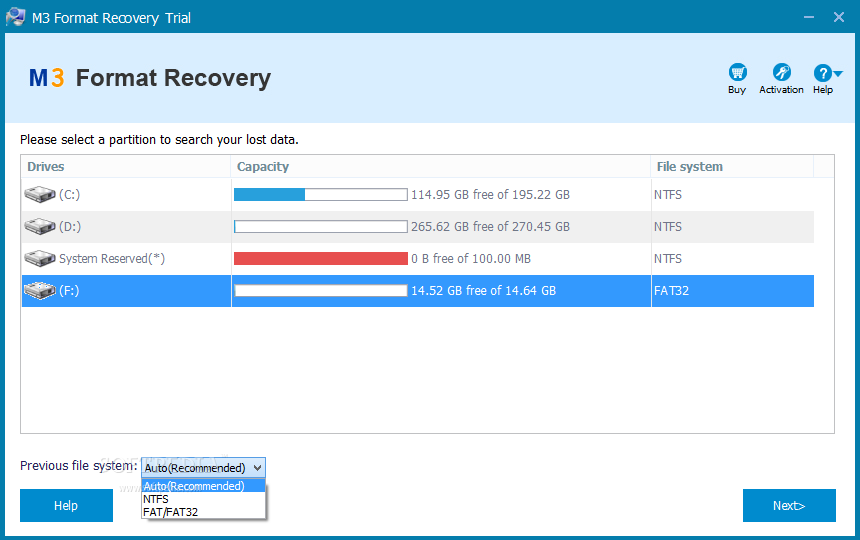Sort by the Capacity column header
860x540 pixels.
coord(441,167)
